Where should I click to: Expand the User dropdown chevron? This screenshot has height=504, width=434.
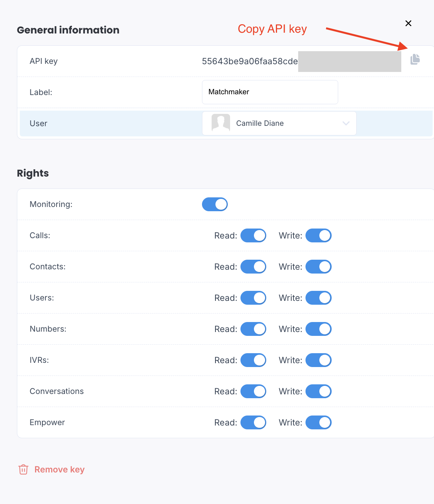[346, 123]
